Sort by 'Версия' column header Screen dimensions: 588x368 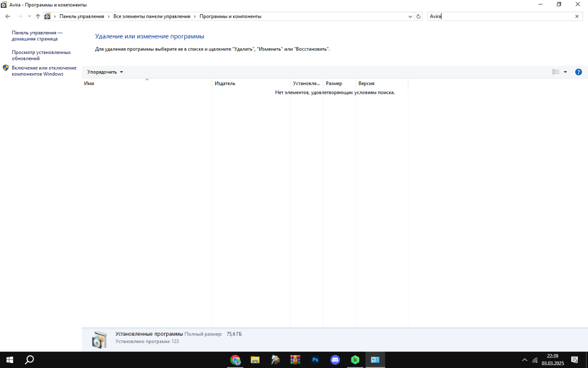pos(382,83)
